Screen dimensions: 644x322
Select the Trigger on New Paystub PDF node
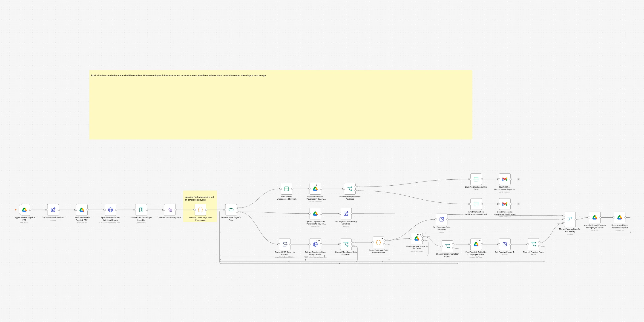(x=24, y=210)
